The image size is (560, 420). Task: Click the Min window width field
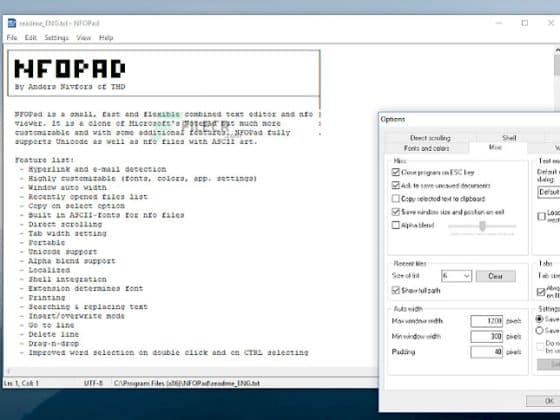486,336
